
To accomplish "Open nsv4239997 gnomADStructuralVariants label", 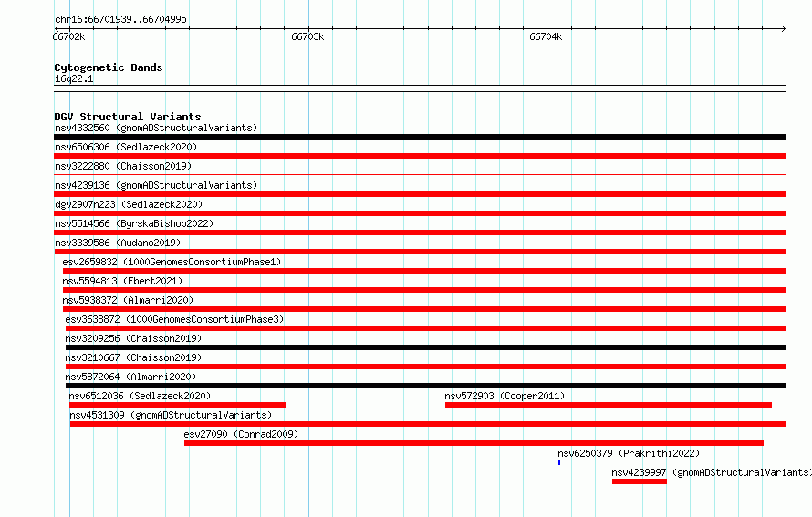I will coord(712,472).
